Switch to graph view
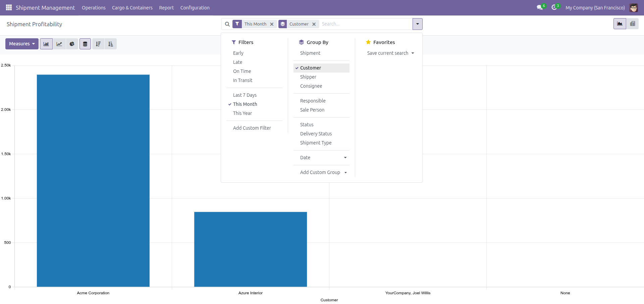 pyautogui.click(x=620, y=24)
